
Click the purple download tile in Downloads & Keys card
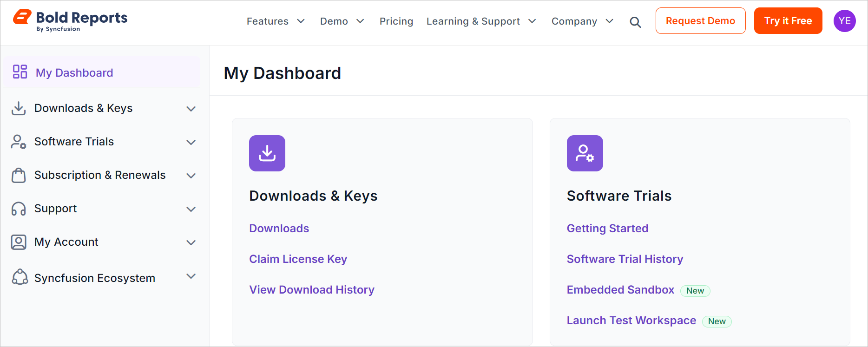click(267, 153)
